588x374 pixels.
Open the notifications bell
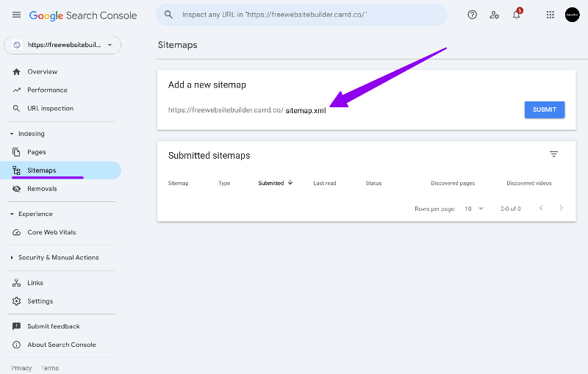pyautogui.click(x=517, y=14)
